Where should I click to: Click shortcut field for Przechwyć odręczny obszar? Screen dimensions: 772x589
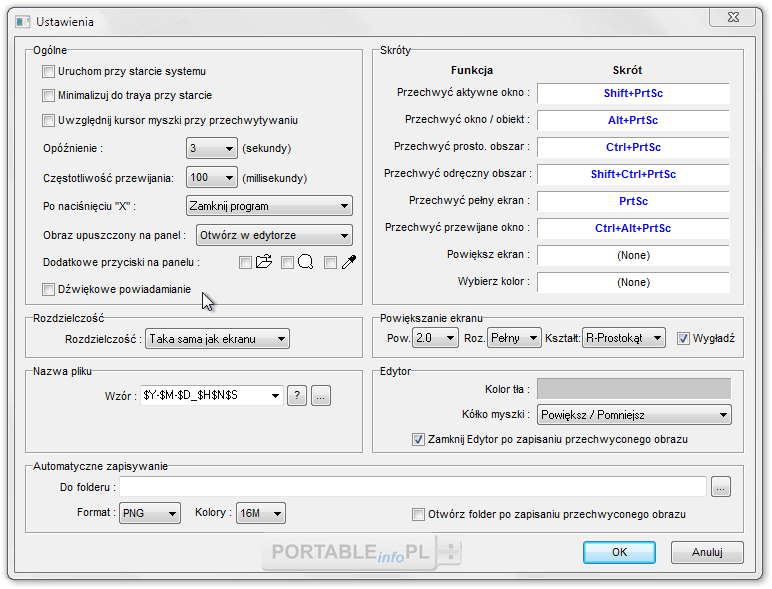(633, 174)
